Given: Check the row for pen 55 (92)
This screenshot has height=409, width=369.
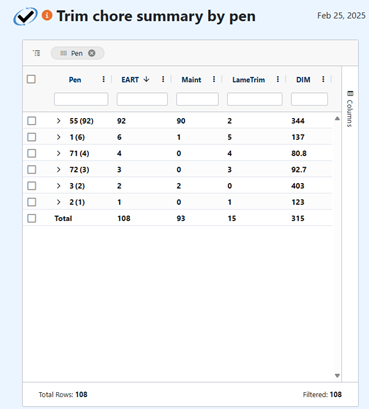Looking at the screenshot, I should coord(32,121).
